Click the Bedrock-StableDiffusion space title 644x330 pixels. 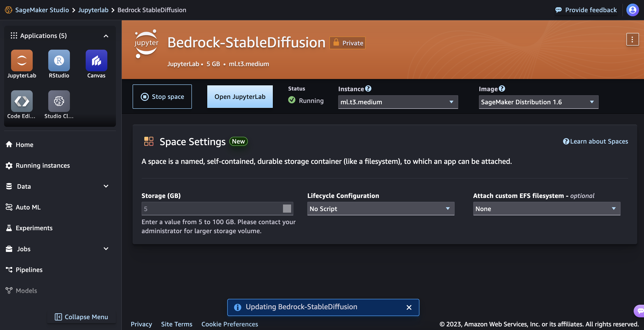pos(246,42)
